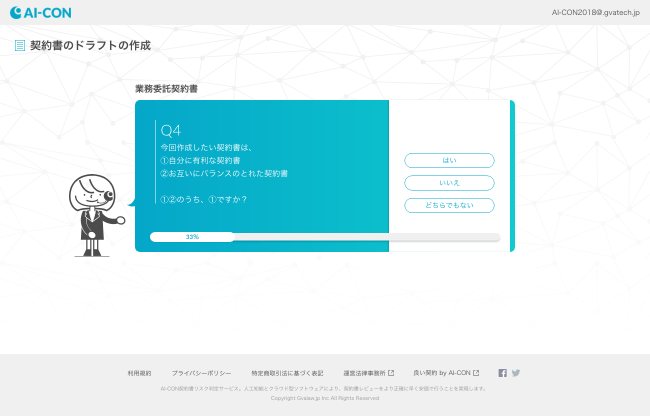The width and height of the screenshot is (650, 416).
Task: Open the account email AI-CON2018@gvatech.jp
Action: pos(594,12)
